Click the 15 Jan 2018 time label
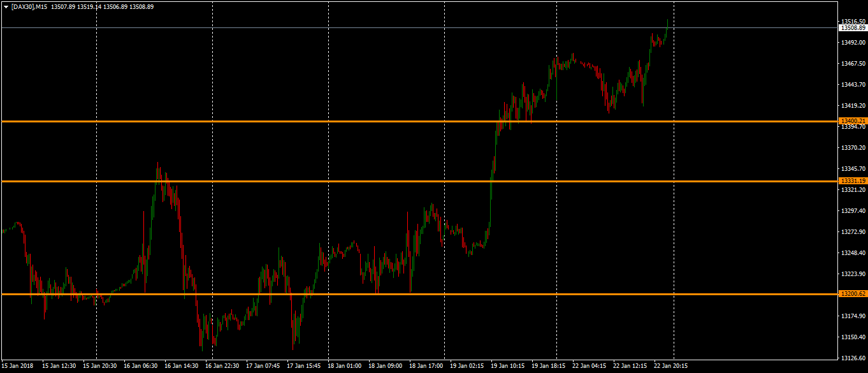This screenshot has height=373, width=868. tap(16, 366)
